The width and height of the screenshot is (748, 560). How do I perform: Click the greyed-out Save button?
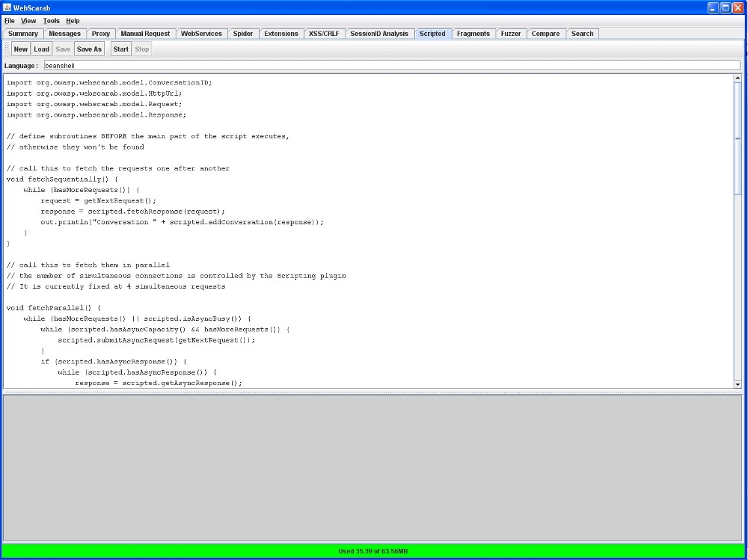click(x=63, y=49)
